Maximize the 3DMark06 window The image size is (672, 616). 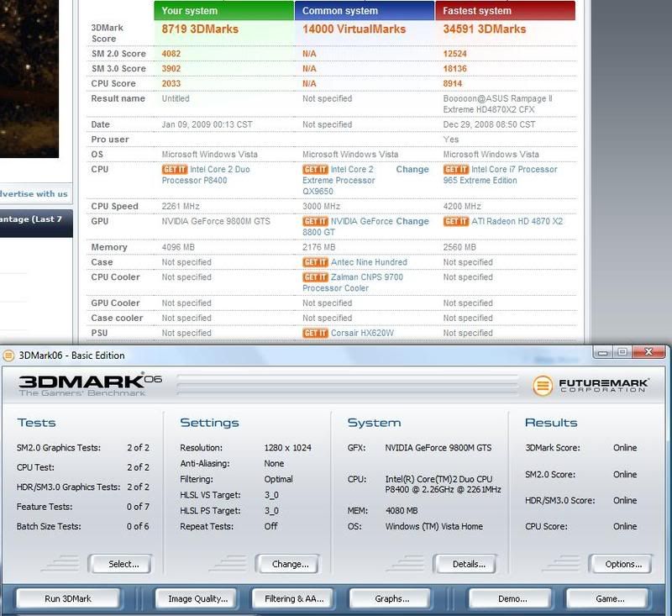[x=622, y=352]
